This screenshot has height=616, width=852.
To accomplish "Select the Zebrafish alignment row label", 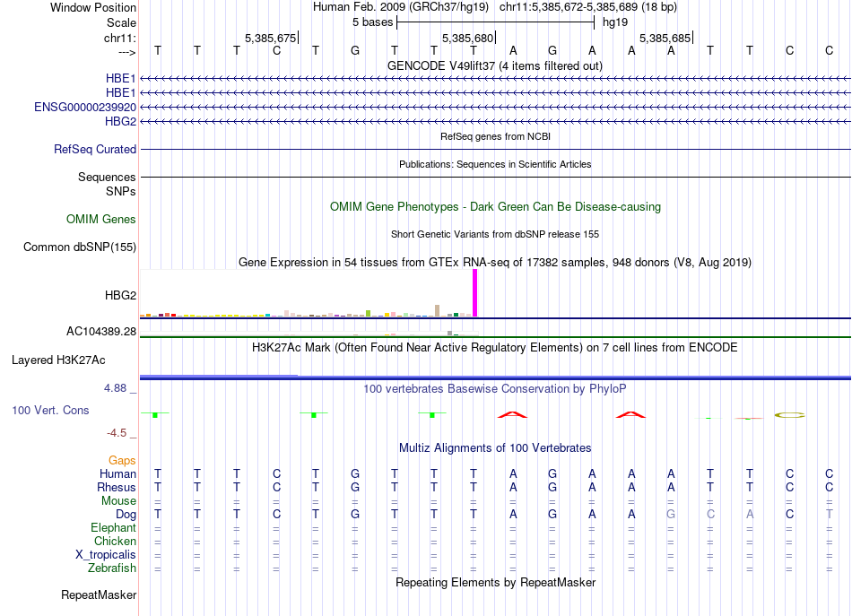I will 112,568.
